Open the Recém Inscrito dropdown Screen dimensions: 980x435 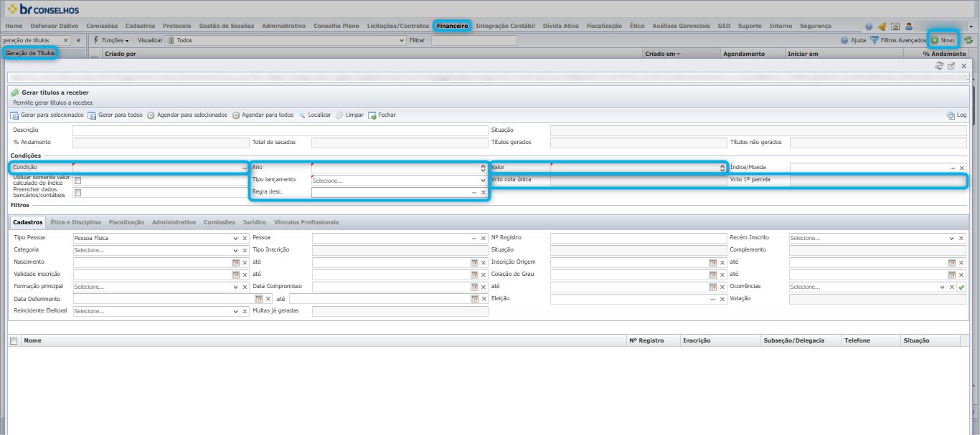pyautogui.click(x=952, y=238)
